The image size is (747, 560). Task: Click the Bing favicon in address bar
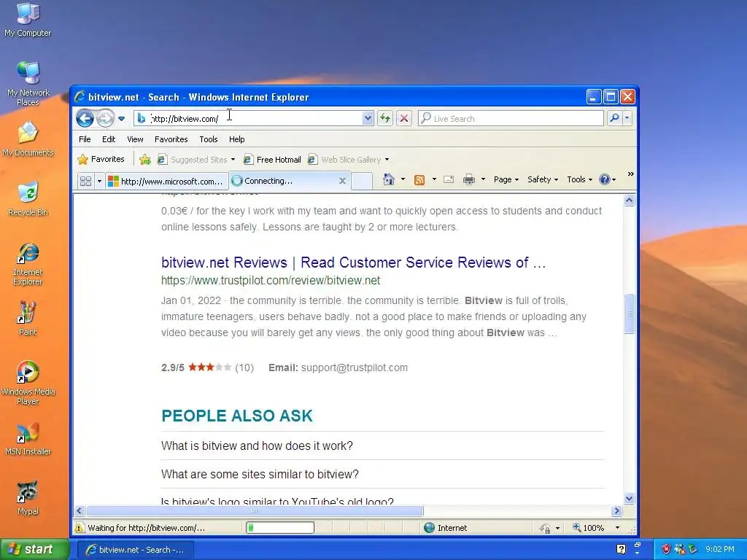(x=141, y=119)
